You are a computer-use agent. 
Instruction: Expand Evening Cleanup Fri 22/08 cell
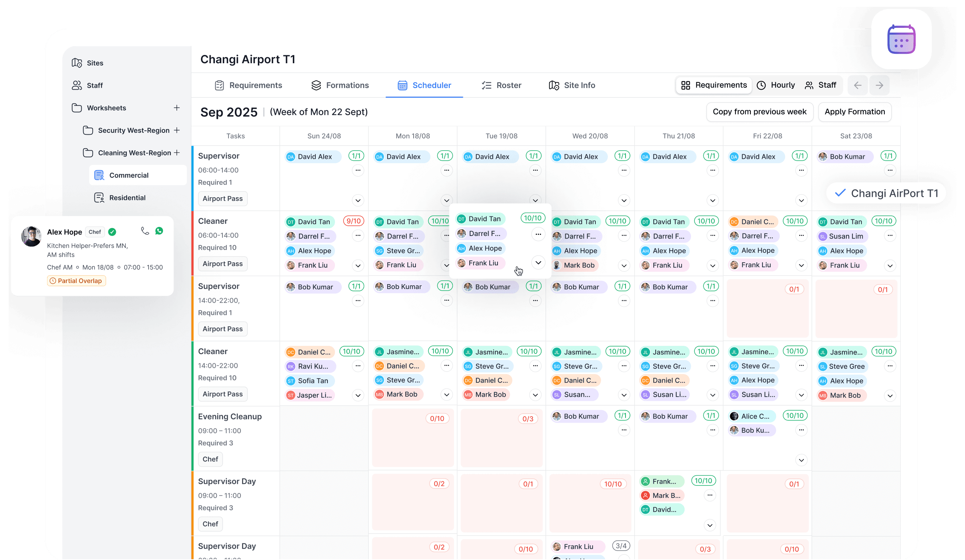click(x=801, y=460)
